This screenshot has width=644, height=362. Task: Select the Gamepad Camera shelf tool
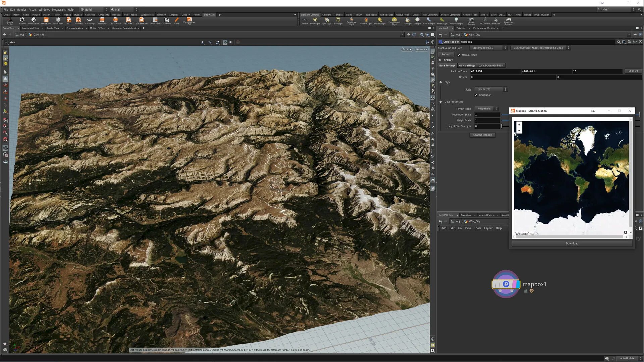(x=508, y=21)
